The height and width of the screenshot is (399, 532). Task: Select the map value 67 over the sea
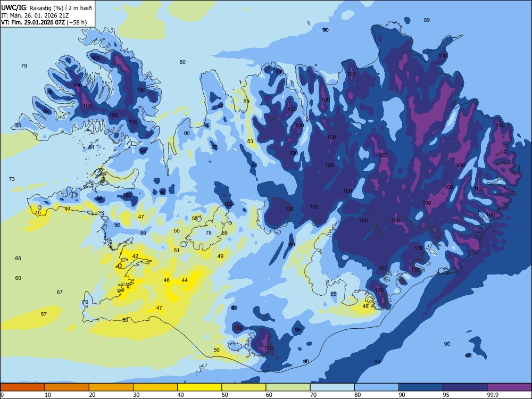click(60, 292)
